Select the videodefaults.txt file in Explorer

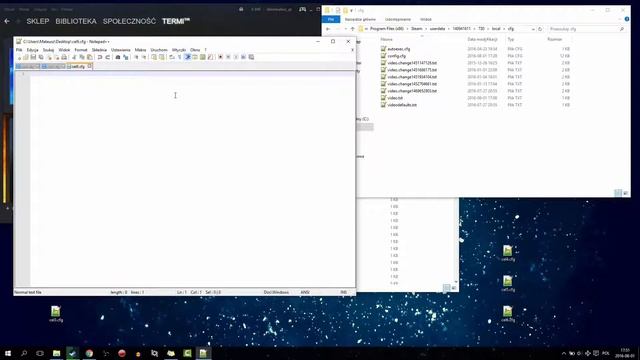(x=402, y=105)
